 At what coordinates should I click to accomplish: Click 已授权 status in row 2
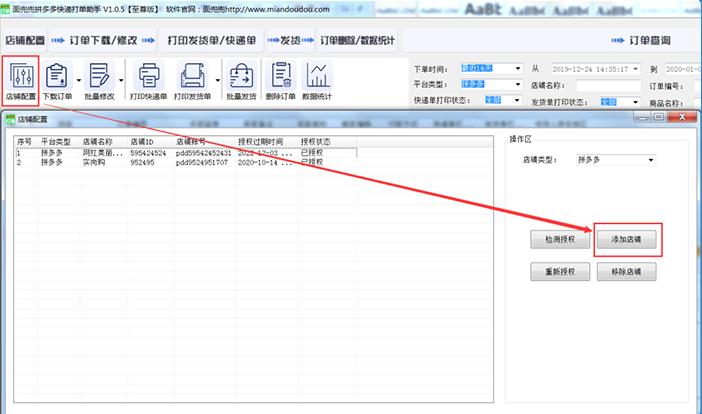[x=312, y=162]
